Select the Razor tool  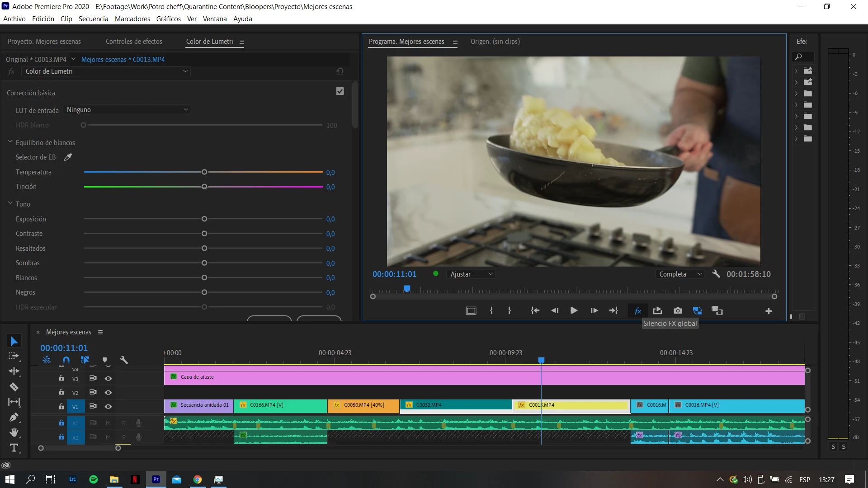pyautogui.click(x=14, y=387)
